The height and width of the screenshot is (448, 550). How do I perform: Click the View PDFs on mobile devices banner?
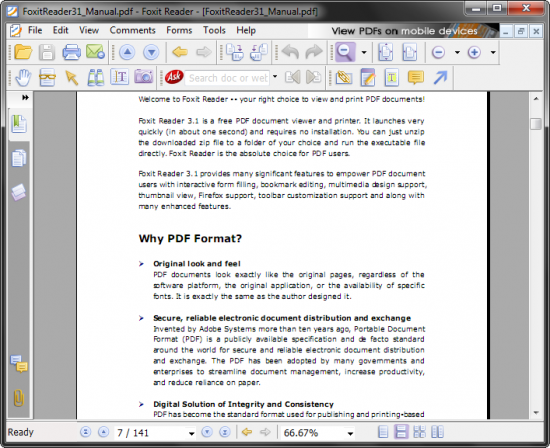(x=403, y=31)
